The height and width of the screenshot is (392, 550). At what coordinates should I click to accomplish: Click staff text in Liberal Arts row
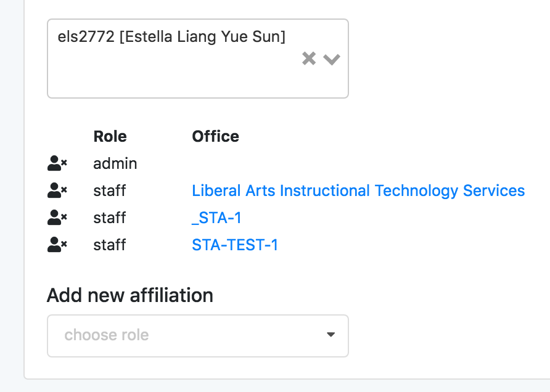coord(109,190)
